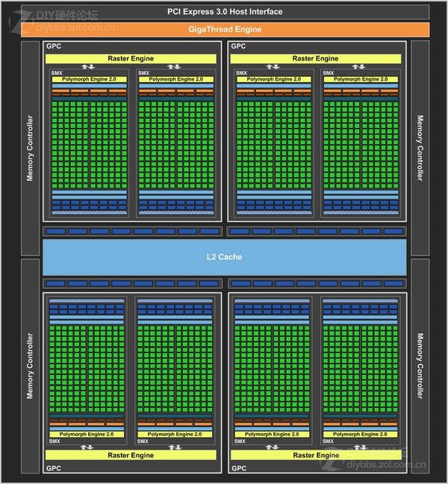Click the GPC label of the top-left cluster
448x484 pixels.
click(54, 46)
